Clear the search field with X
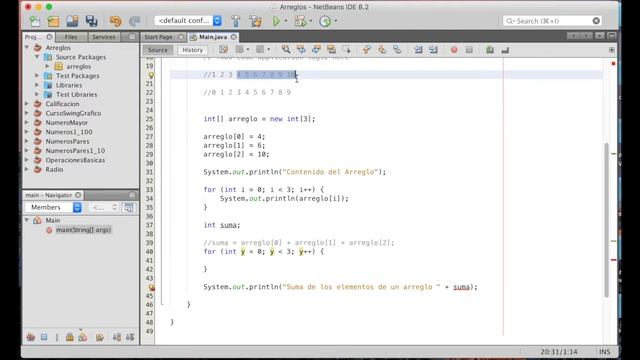Viewport: 640px width, 360px height. coord(596,21)
